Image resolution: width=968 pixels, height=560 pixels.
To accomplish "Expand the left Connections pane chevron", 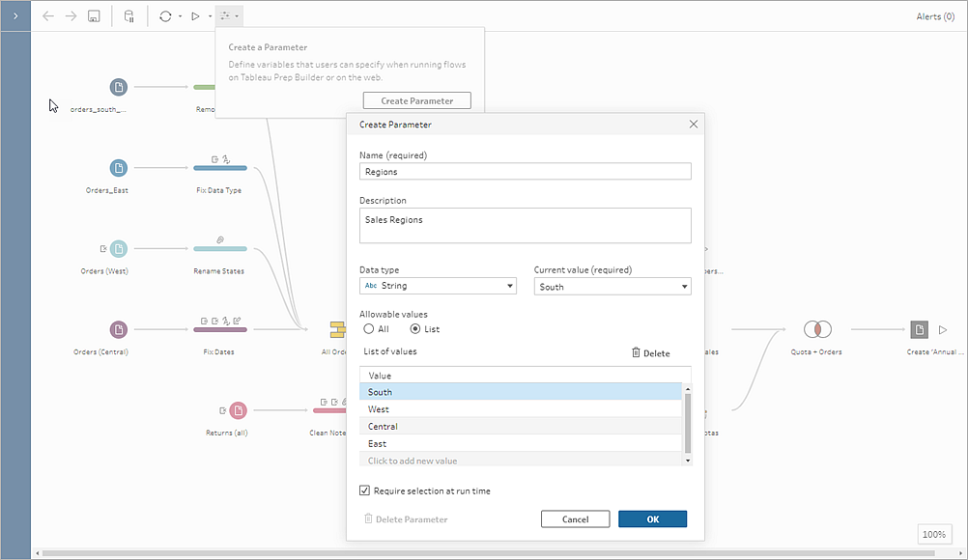I will [x=15, y=16].
